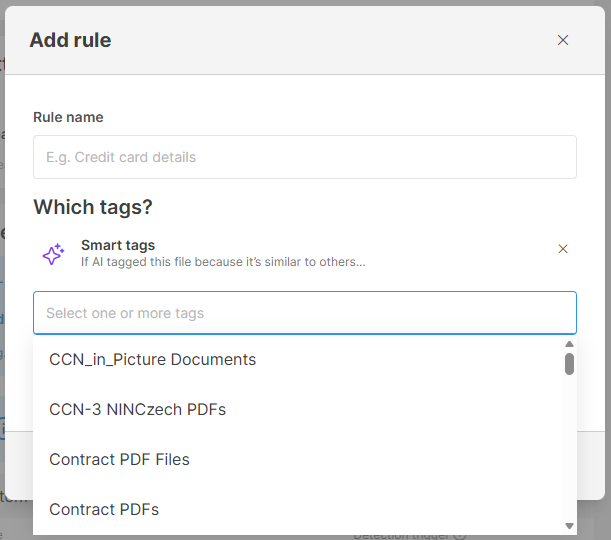611x540 pixels.
Task: Close the Add rule dialog
Action: [x=563, y=40]
